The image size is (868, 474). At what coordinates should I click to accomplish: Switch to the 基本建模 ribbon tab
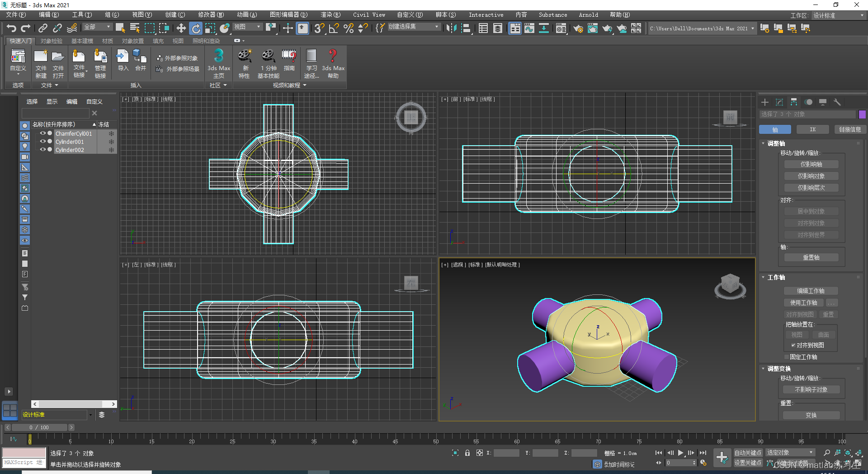pyautogui.click(x=82, y=41)
